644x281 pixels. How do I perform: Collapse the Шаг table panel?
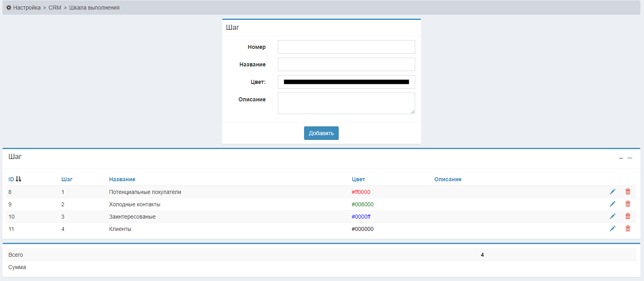tap(621, 158)
